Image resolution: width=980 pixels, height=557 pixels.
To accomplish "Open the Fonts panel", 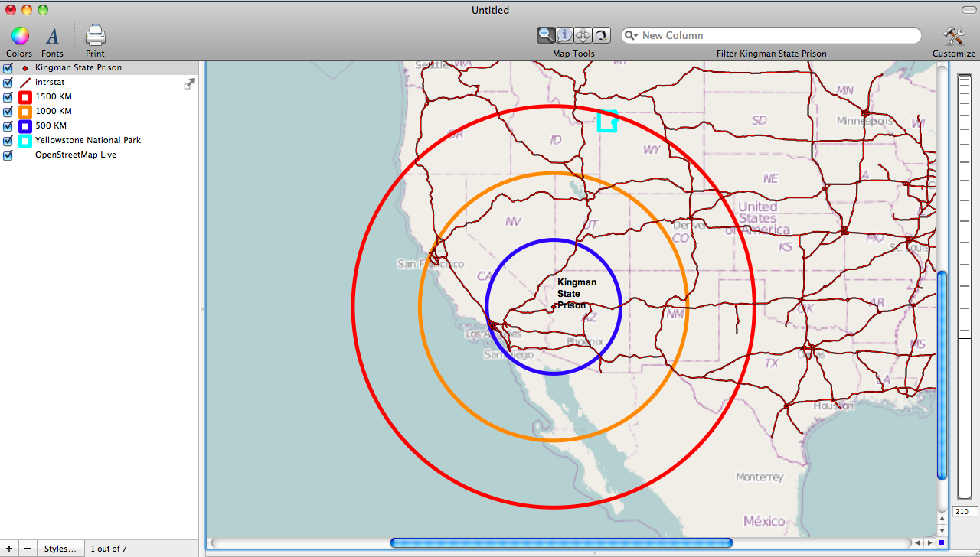I will coord(52,36).
